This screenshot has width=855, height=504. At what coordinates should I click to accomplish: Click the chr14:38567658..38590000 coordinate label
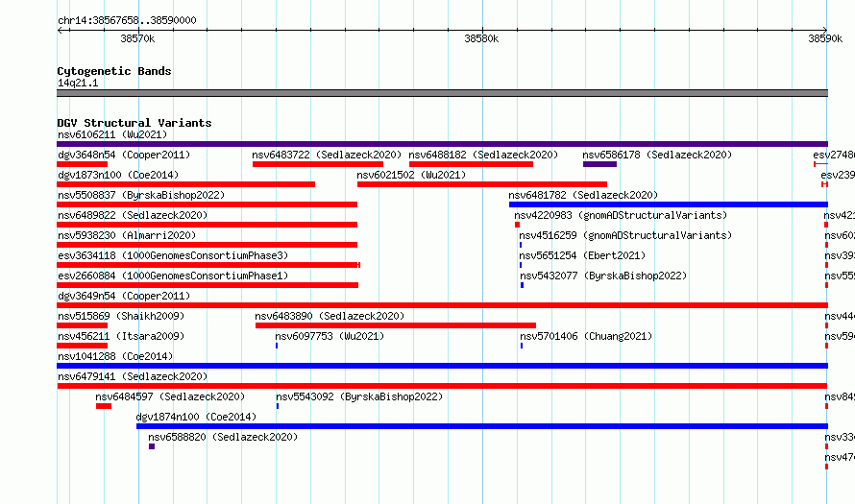pos(127,21)
